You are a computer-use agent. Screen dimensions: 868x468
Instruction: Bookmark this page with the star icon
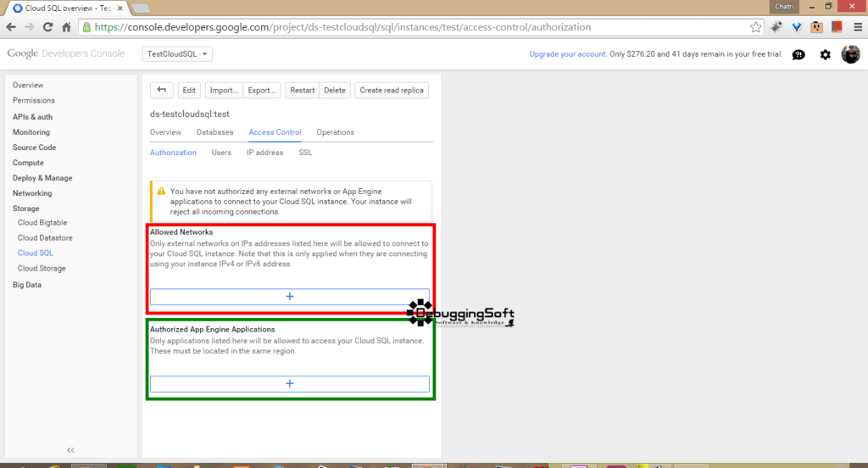pos(755,27)
